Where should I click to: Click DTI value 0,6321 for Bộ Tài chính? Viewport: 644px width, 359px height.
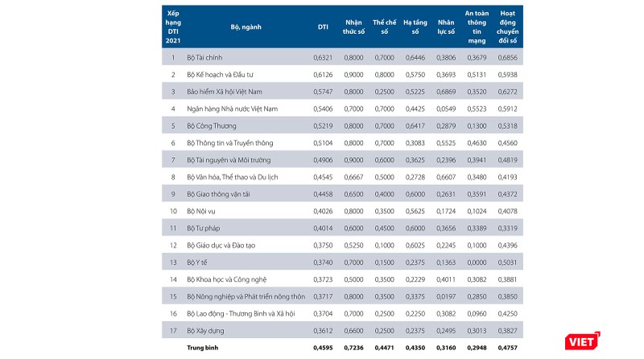(322, 58)
